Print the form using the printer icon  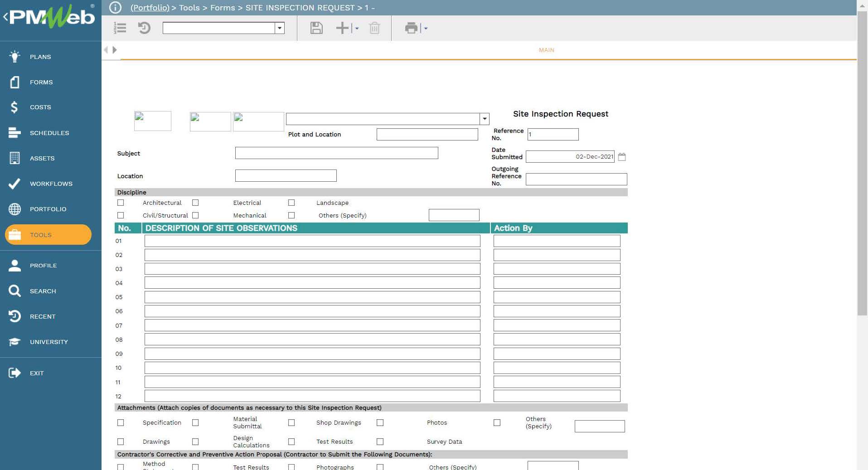point(411,28)
